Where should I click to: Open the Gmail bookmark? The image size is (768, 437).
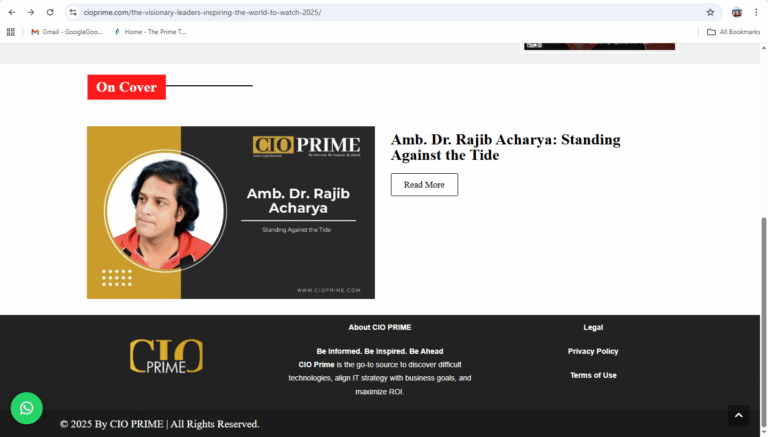point(66,32)
